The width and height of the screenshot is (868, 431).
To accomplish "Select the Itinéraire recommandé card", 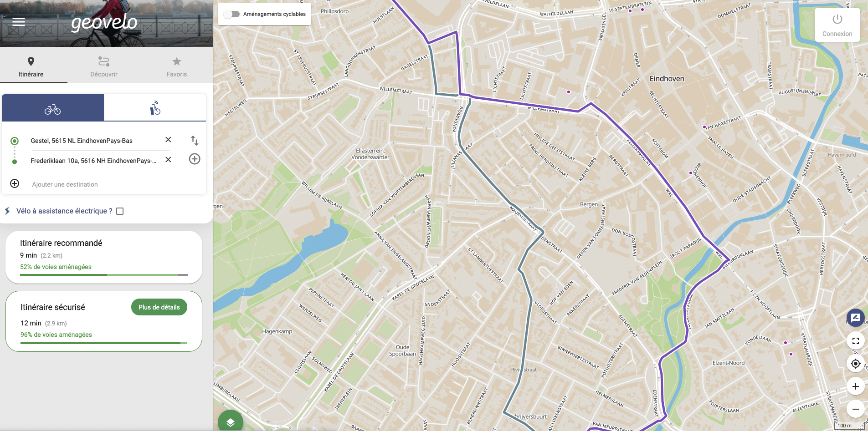I will (x=104, y=257).
